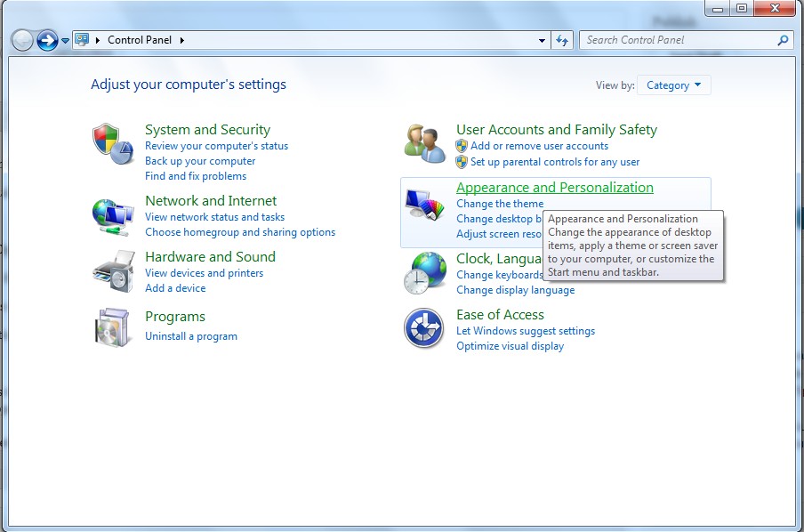804x532 pixels.
Task: Click the Control Panel breadcrumb text
Action: [140, 40]
